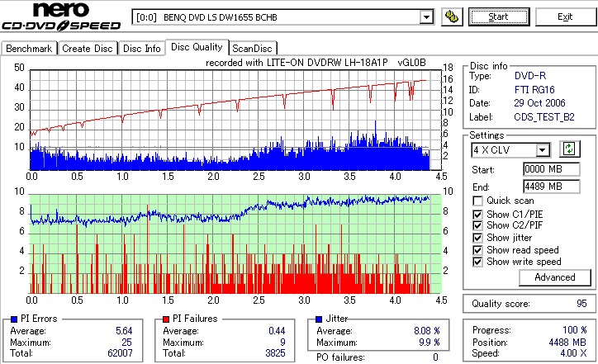Open the ScanDisc tab
Image resolution: width=598 pixels, height=364 pixels.
252,49
